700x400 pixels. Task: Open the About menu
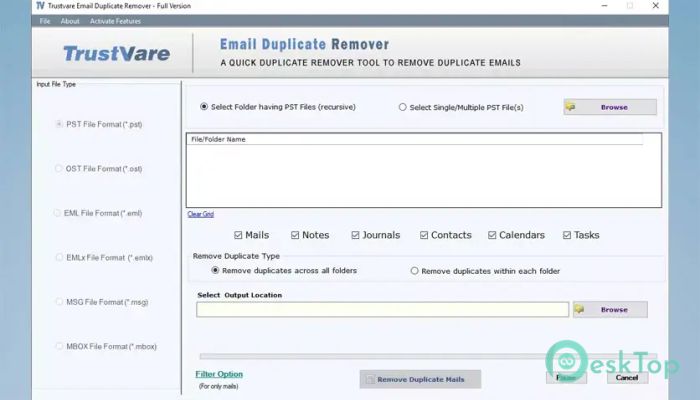tap(70, 21)
